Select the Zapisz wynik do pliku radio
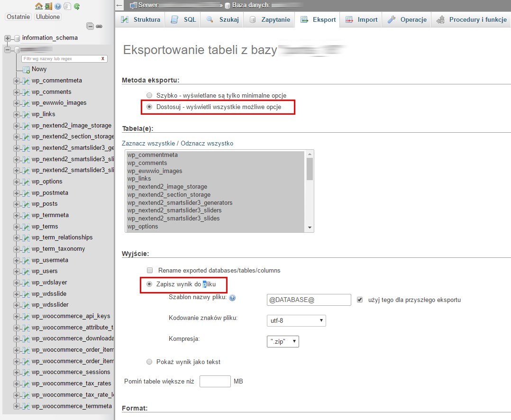Image resolution: width=511 pixels, height=420 pixels. click(x=149, y=284)
